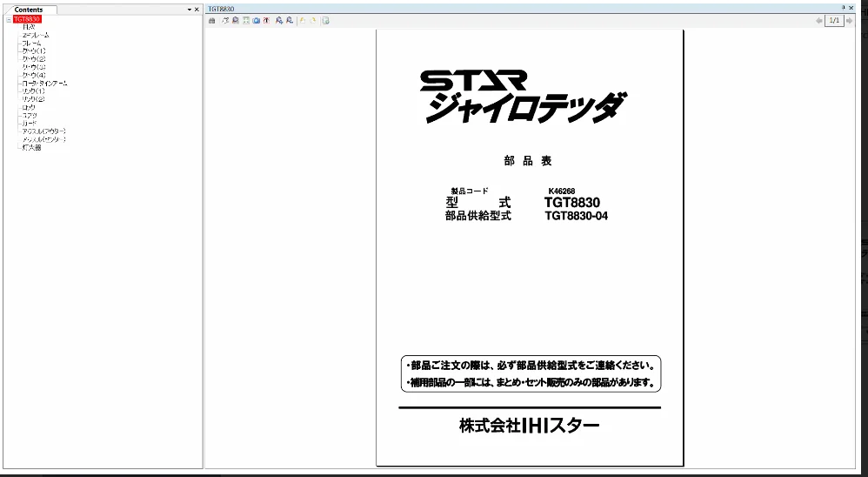Click the ジャイロテッダ title text
The height and width of the screenshot is (477, 868).
click(526, 108)
